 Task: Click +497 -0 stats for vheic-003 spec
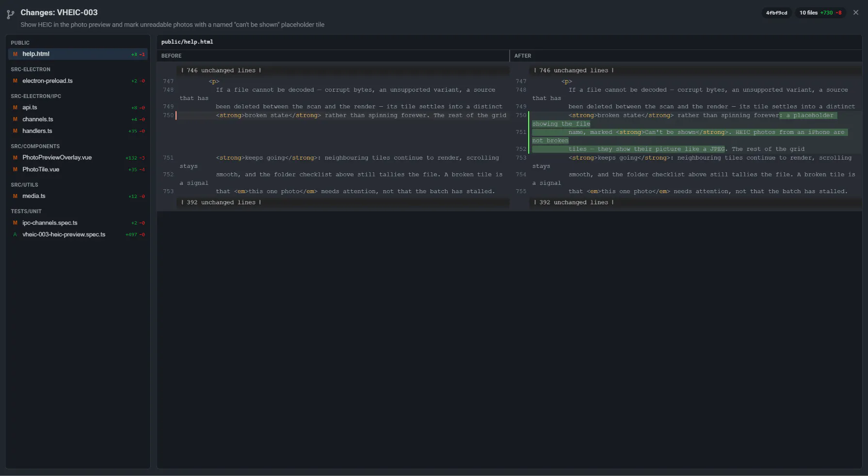[x=135, y=235]
